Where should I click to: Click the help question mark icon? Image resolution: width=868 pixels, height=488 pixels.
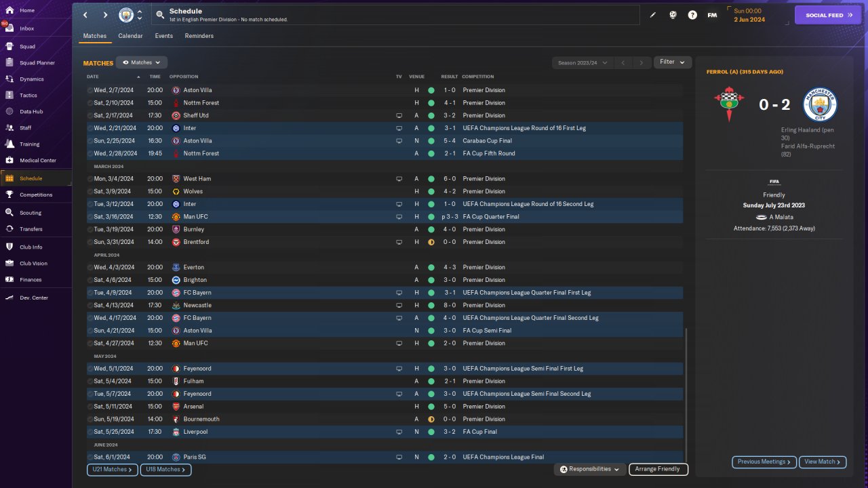692,15
